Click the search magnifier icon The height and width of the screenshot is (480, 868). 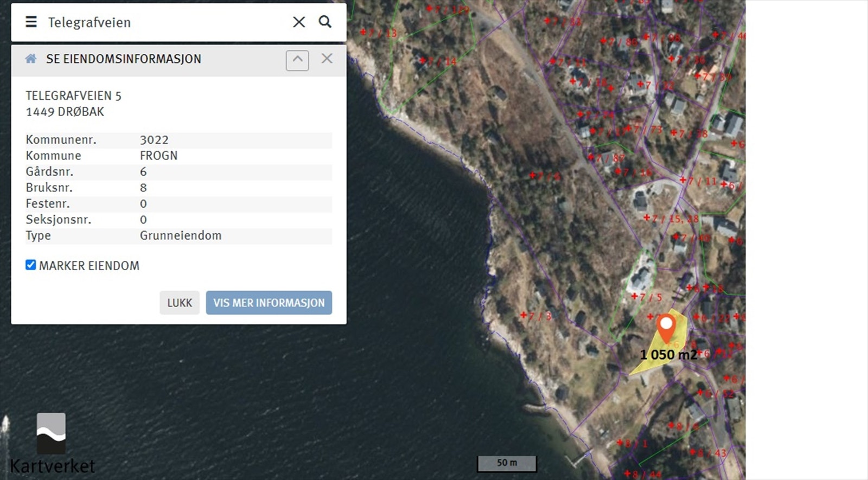[x=325, y=22]
